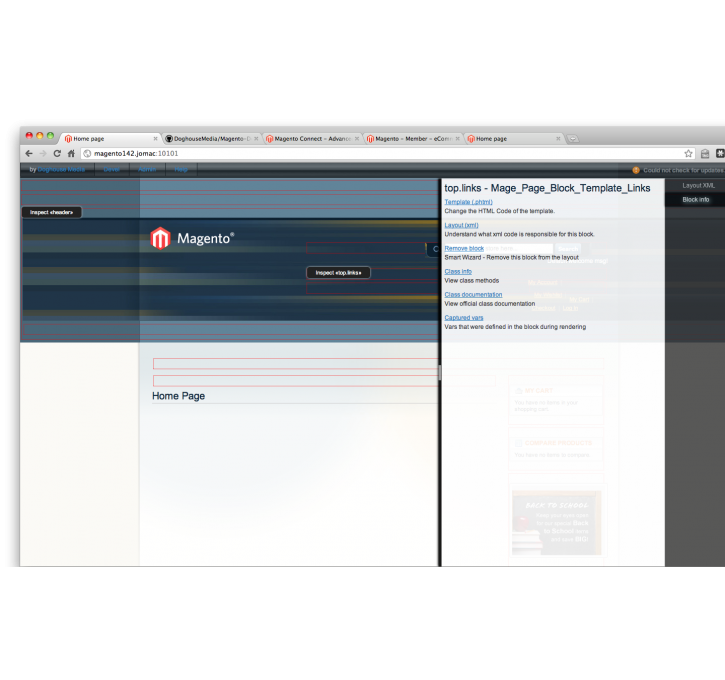Select the first Home page tab
Viewport: 725px width, 680px height.
coord(109,139)
